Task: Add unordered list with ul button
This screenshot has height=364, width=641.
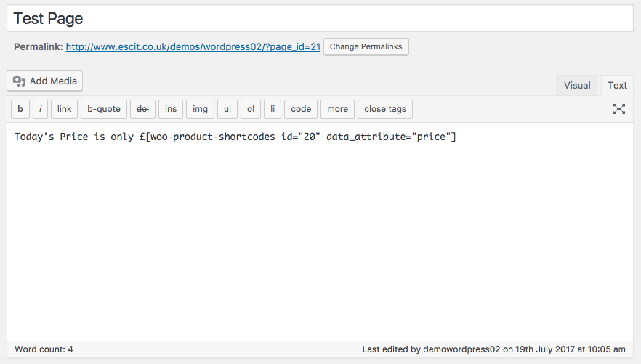Action: (x=227, y=109)
